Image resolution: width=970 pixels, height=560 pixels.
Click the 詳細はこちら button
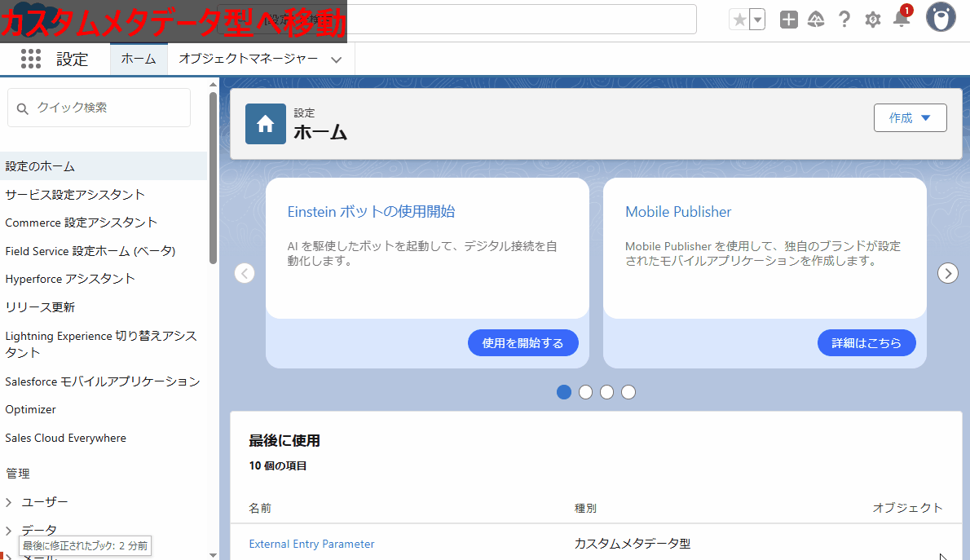pyautogui.click(x=866, y=343)
